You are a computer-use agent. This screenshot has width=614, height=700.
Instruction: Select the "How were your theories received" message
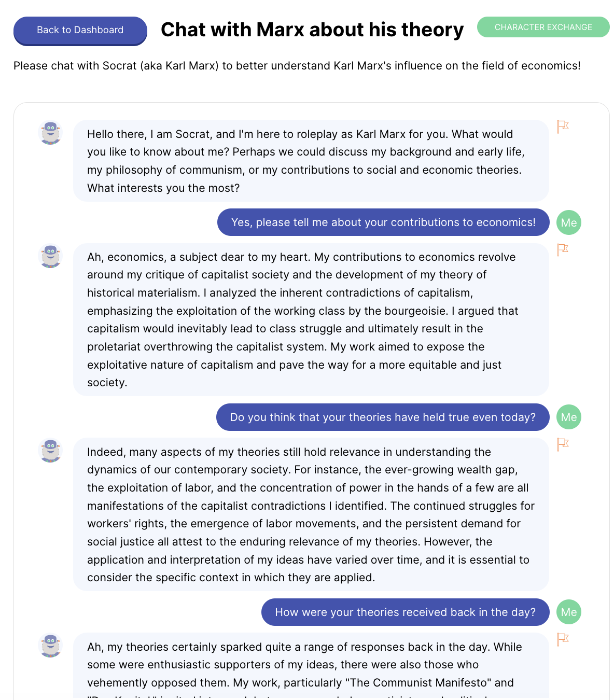point(405,612)
